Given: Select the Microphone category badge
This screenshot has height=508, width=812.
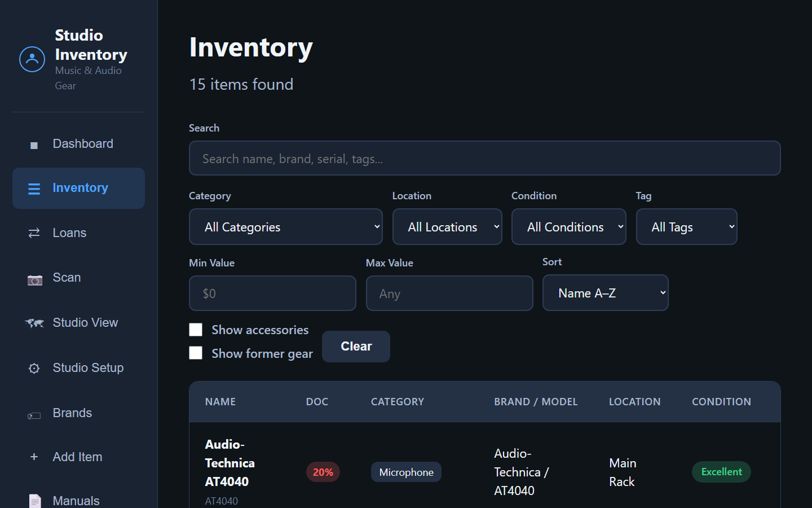Looking at the screenshot, I should pyautogui.click(x=406, y=472).
